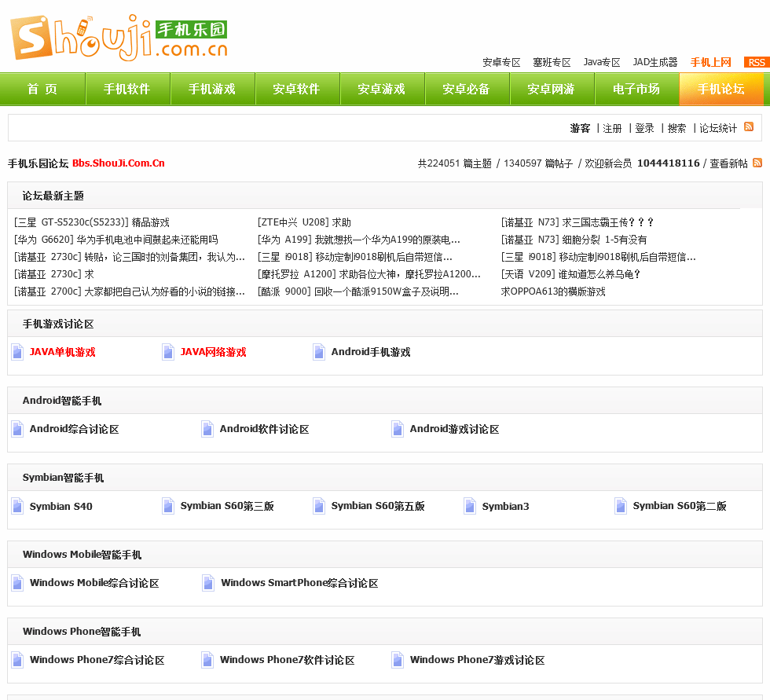
Task: Click the RSS feed icon beside 论坛统计
Action: pyautogui.click(x=749, y=126)
